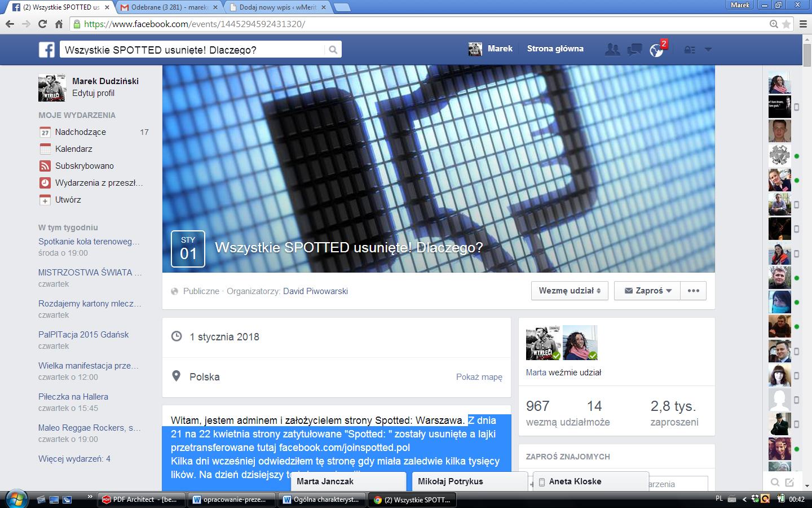Open notifications globe icon
812x508 pixels.
pos(656,50)
